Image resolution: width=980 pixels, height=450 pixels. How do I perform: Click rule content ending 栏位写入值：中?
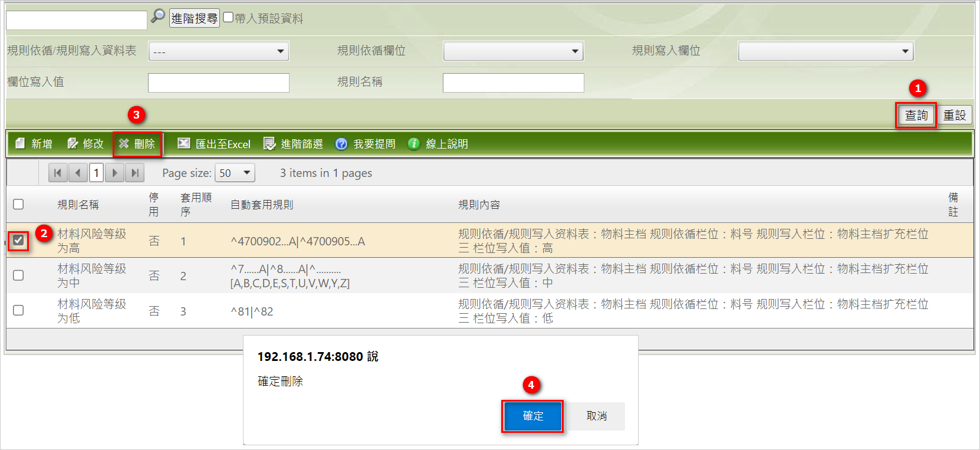point(693,275)
